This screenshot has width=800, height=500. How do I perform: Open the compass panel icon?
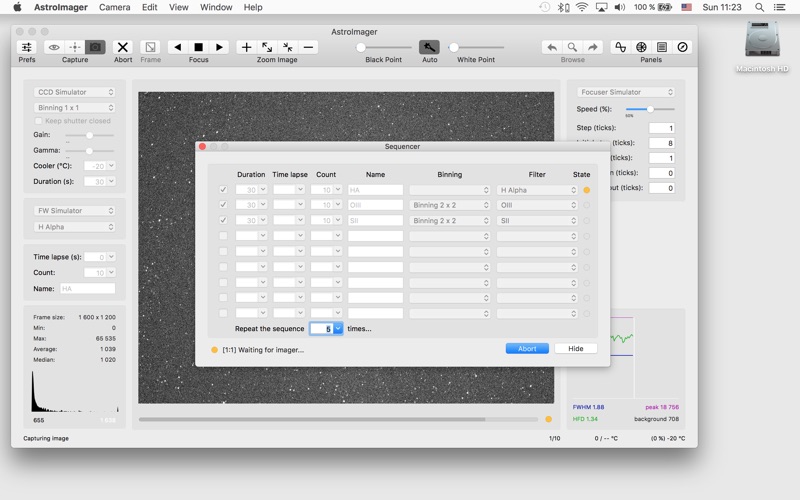[x=682, y=47]
